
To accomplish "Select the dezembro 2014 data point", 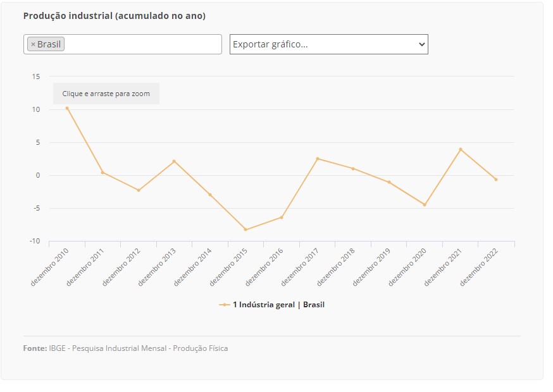I will 210,195.
